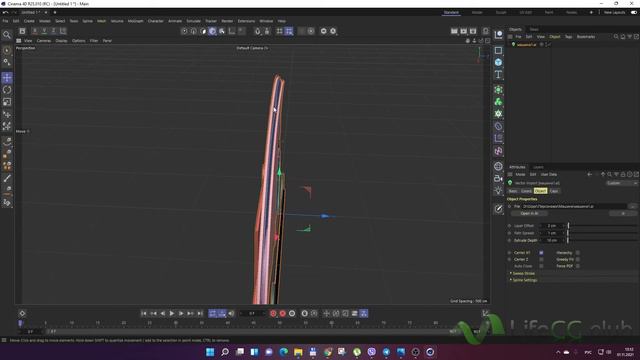Click Render View clapper icon
The image size is (640, 360).
tap(454, 31)
